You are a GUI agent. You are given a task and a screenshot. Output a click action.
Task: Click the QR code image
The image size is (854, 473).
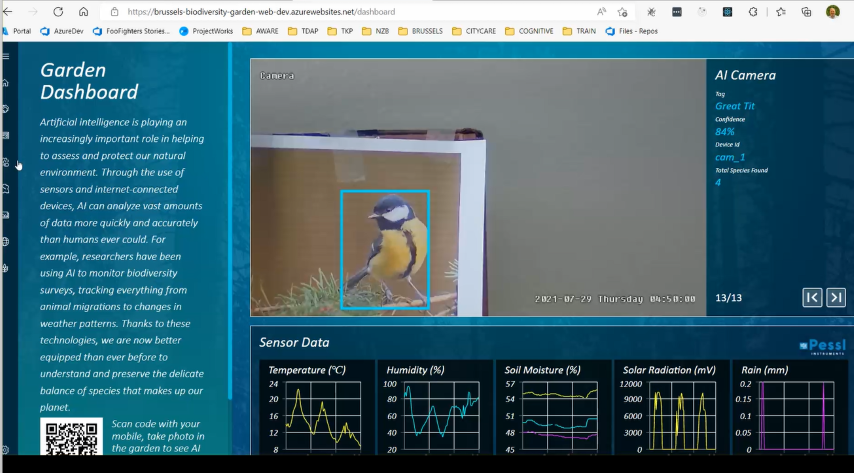pyautogui.click(x=72, y=440)
